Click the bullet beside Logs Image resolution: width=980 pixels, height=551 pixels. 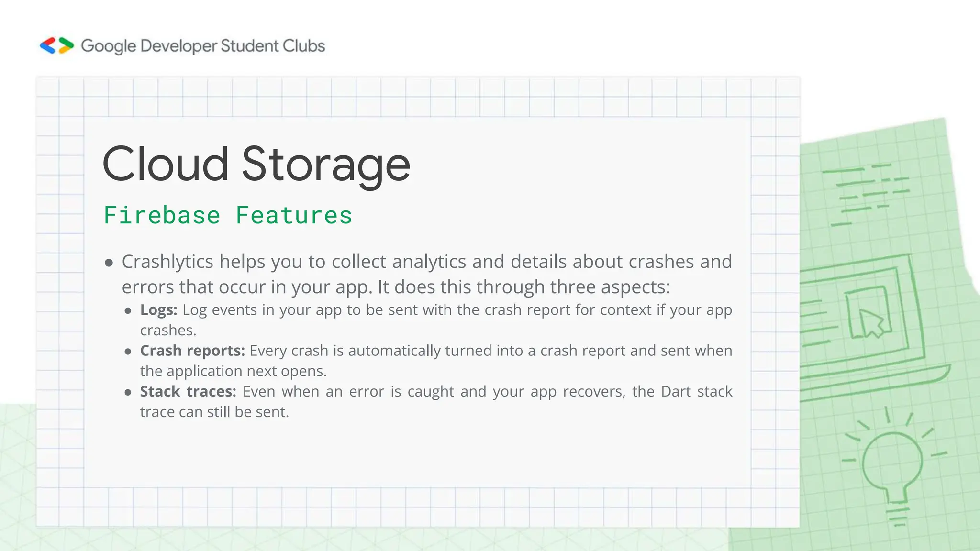128,311
